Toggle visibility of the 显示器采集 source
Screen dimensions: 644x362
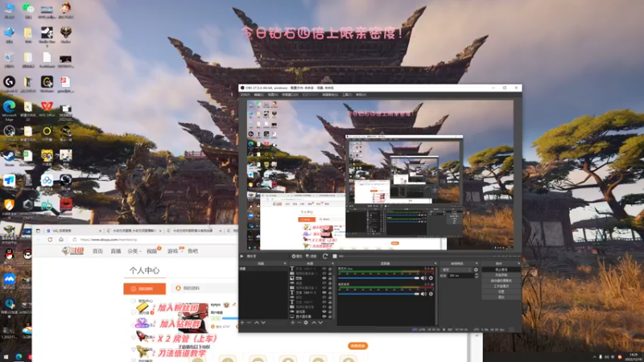324,316
